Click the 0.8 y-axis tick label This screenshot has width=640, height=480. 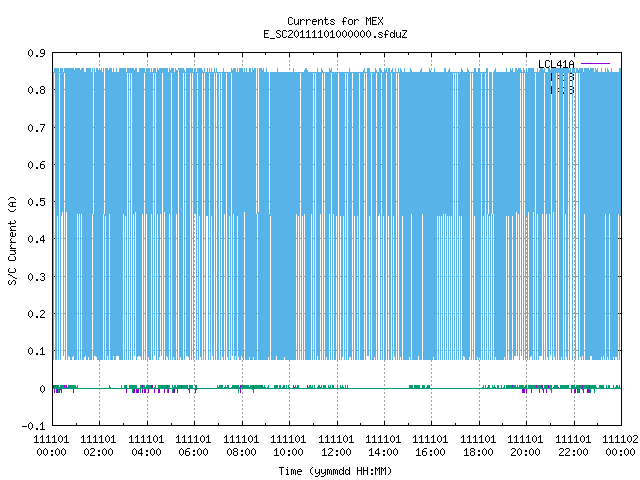click(36, 90)
